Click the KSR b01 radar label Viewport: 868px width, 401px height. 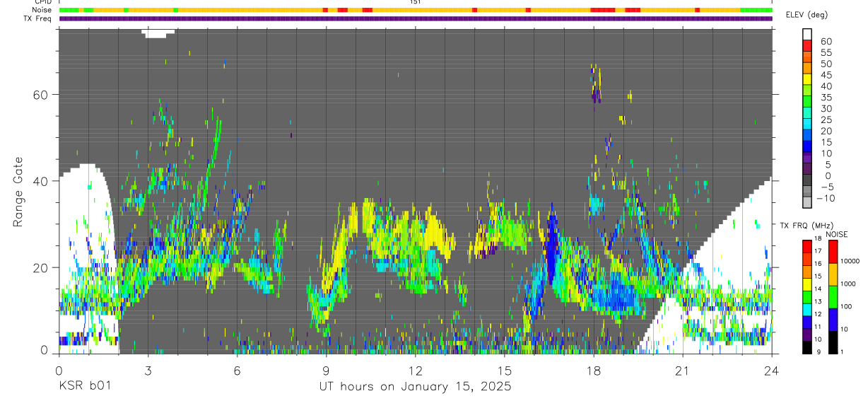click(84, 387)
